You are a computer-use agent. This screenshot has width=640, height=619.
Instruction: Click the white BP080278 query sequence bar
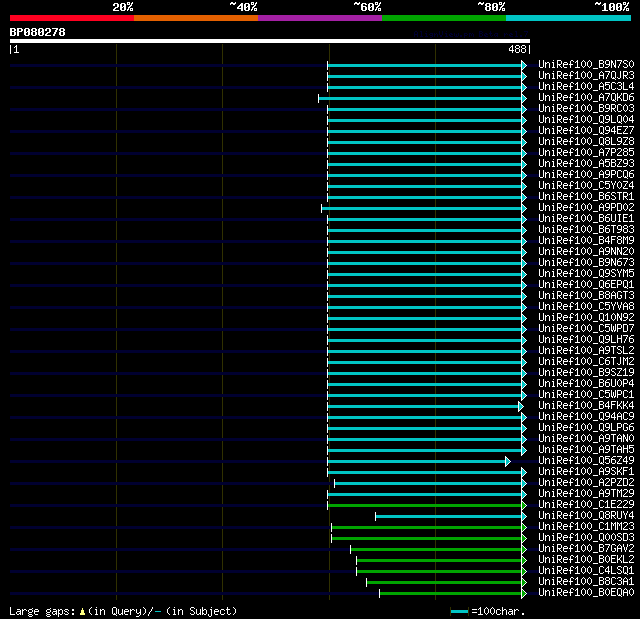[x=270, y=41]
